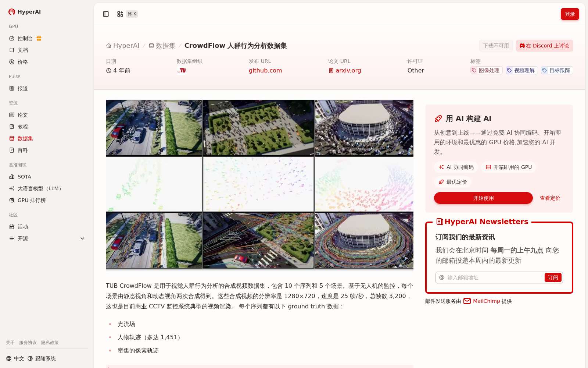Viewport: 588px width, 368px height.
Task: Open 百科 in the sidebar
Action: point(47,150)
